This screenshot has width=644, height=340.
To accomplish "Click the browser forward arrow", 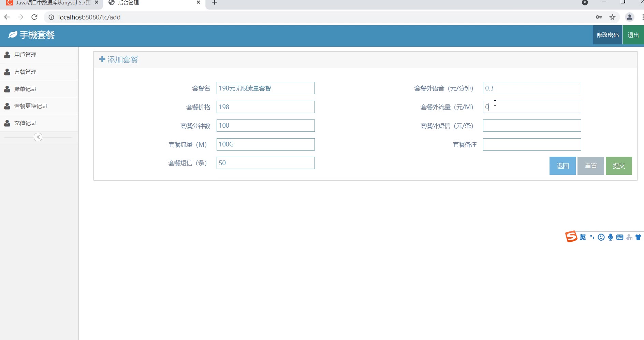I will [20, 17].
